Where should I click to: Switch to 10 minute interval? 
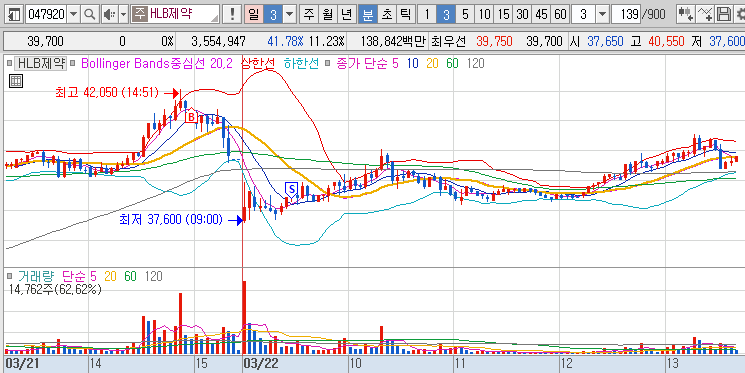click(x=484, y=14)
